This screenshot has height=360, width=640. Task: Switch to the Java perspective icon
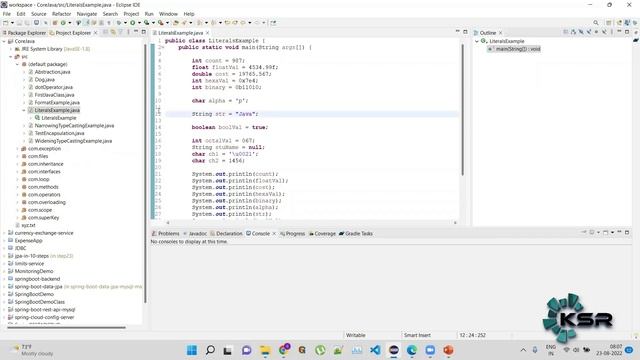click(627, 23)
